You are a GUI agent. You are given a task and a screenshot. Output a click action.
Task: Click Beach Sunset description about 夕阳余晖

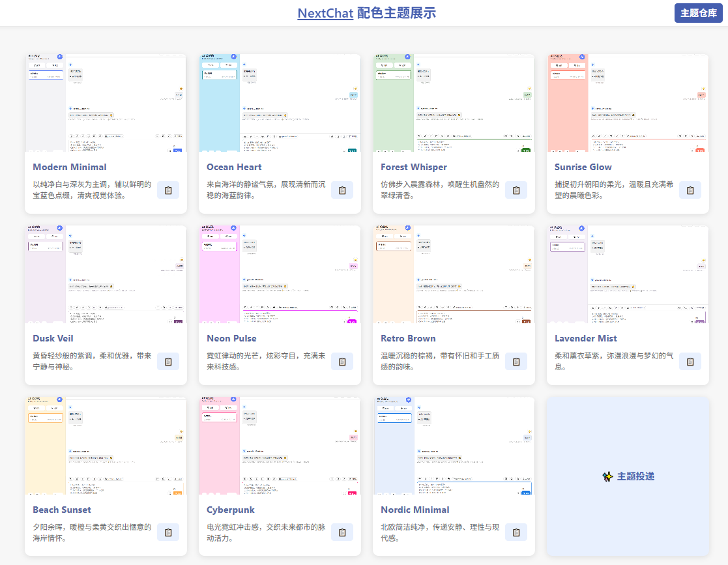92,532
